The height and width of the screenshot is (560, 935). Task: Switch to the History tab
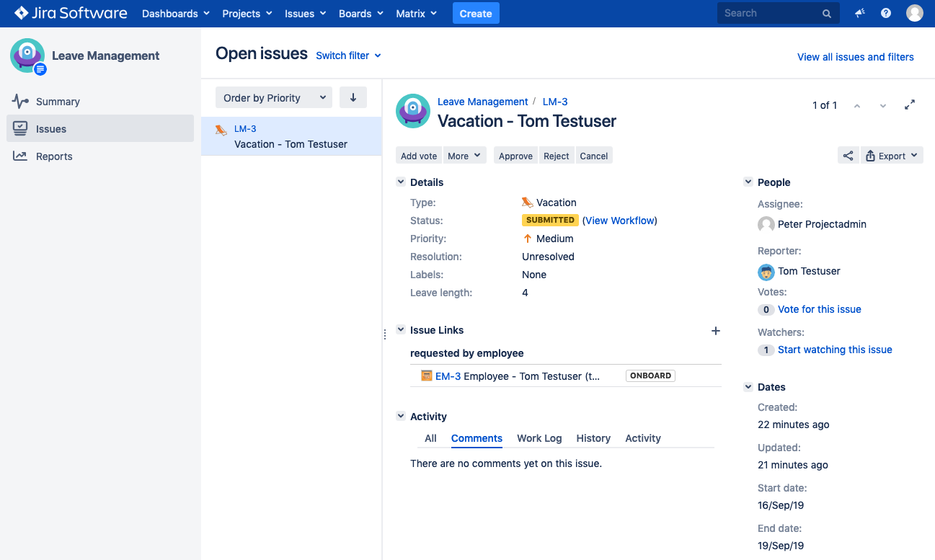tap(593, 438)
